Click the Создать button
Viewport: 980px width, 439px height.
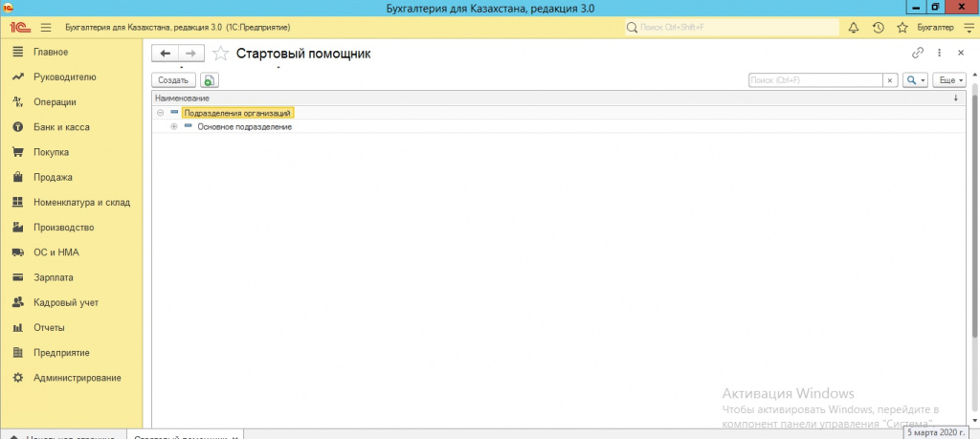click(174, 80)
